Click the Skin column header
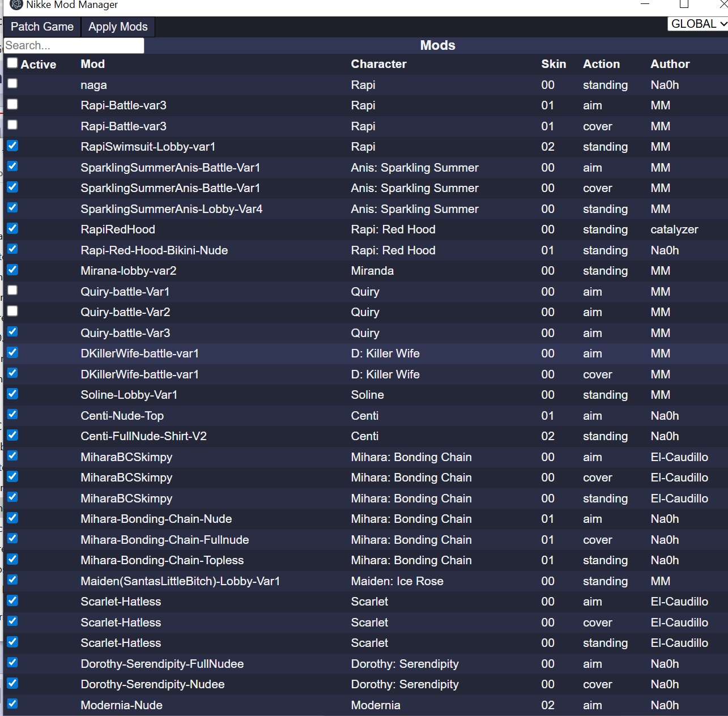This screenshot has height=716, width=728. click(554, 64)
